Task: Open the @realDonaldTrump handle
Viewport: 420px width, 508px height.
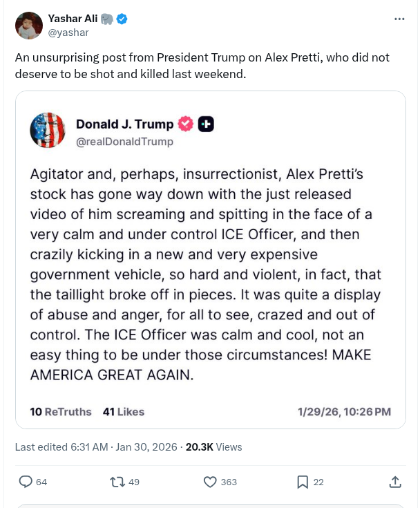Action: (124, 142)
